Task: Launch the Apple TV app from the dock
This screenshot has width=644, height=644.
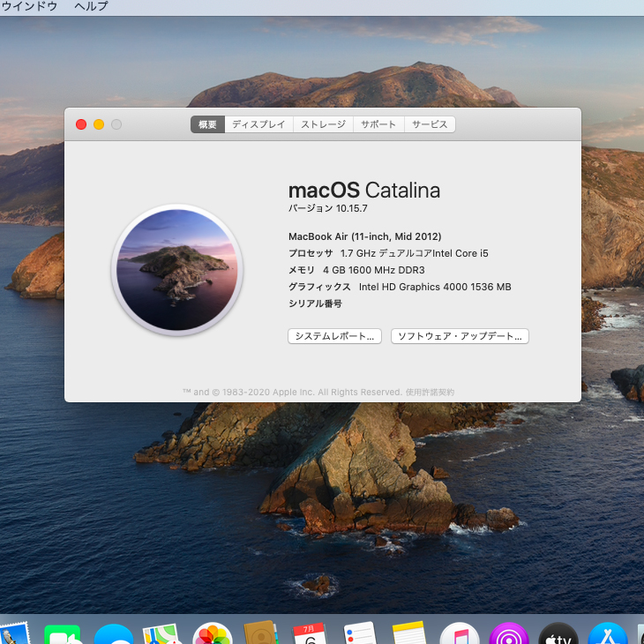Action: (558, 635)
